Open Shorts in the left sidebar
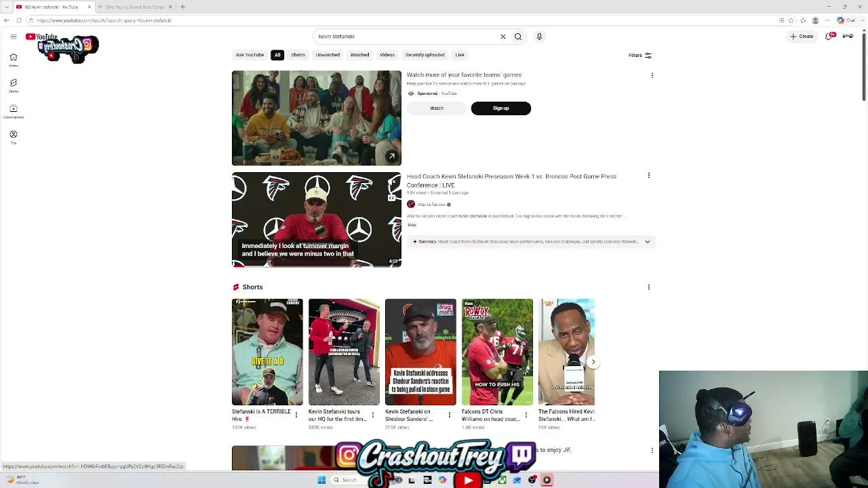Image resolution: width=868 pixels, height=488 pixels. pyautogui.click(x=13, y=85)
